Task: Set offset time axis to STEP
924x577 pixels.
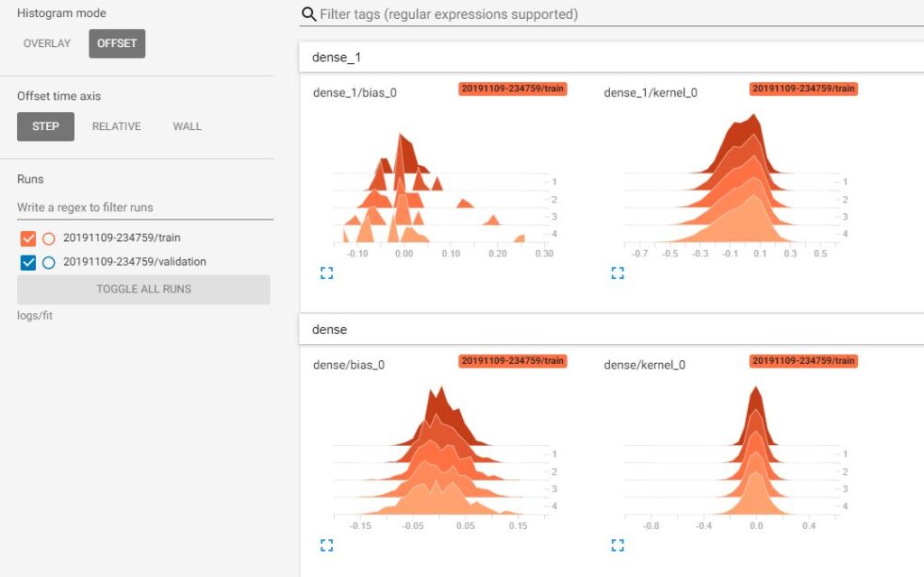Action: coord(45,126)
